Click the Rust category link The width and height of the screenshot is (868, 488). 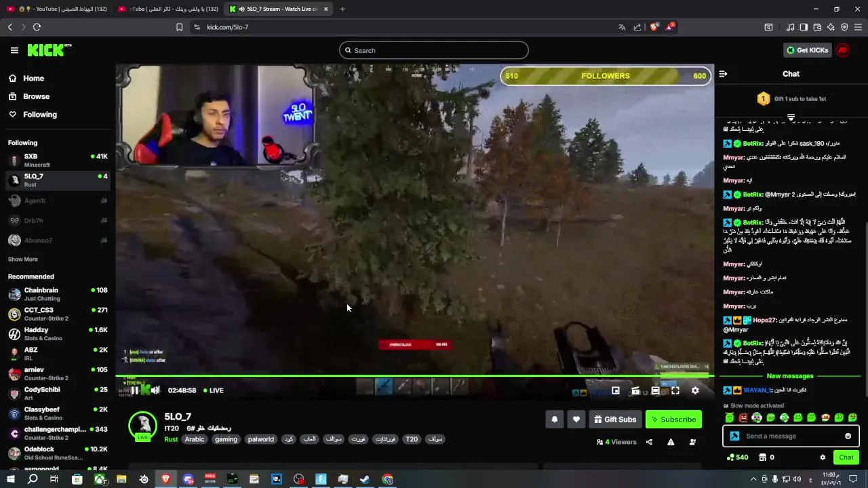coord(171,439)
